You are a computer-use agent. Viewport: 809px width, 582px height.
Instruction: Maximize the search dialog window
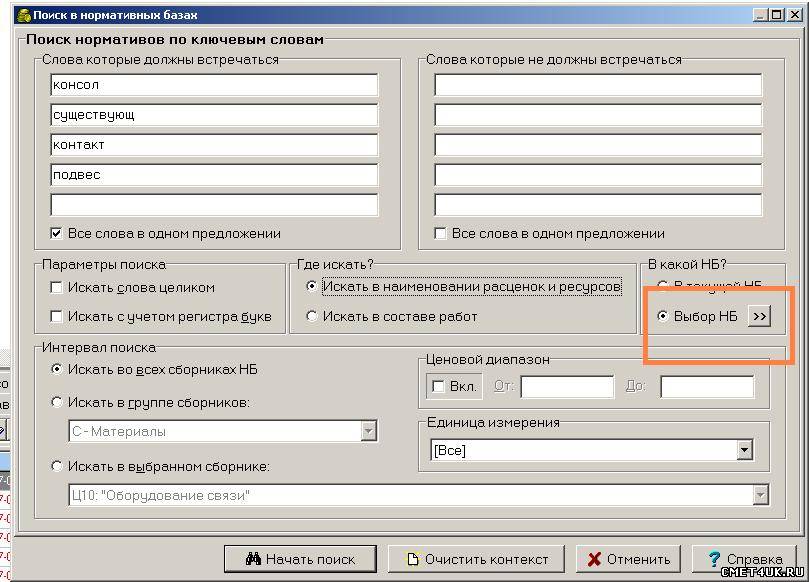point(776,14)
